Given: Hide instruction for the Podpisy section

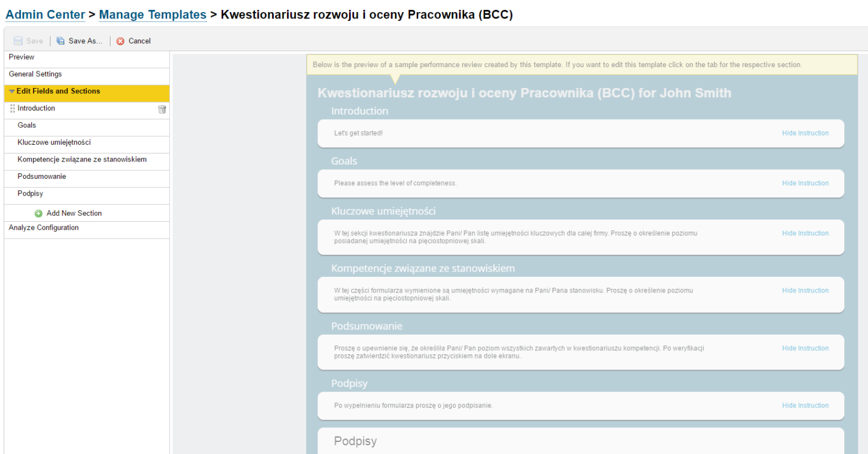Looking at the screenshot, I should click(805, 405).
